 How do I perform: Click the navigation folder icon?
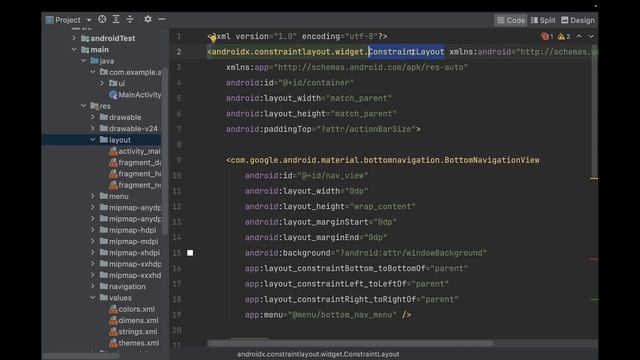click(104, 286)
